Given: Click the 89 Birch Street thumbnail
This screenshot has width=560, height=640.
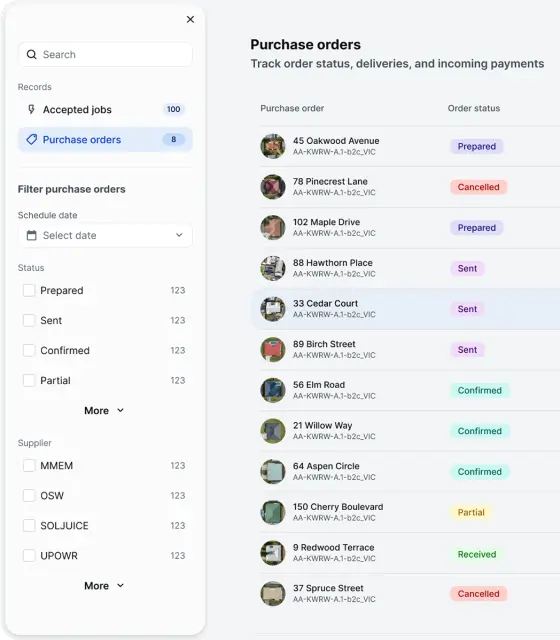Looking at the screenshot, I should (273, 349).
